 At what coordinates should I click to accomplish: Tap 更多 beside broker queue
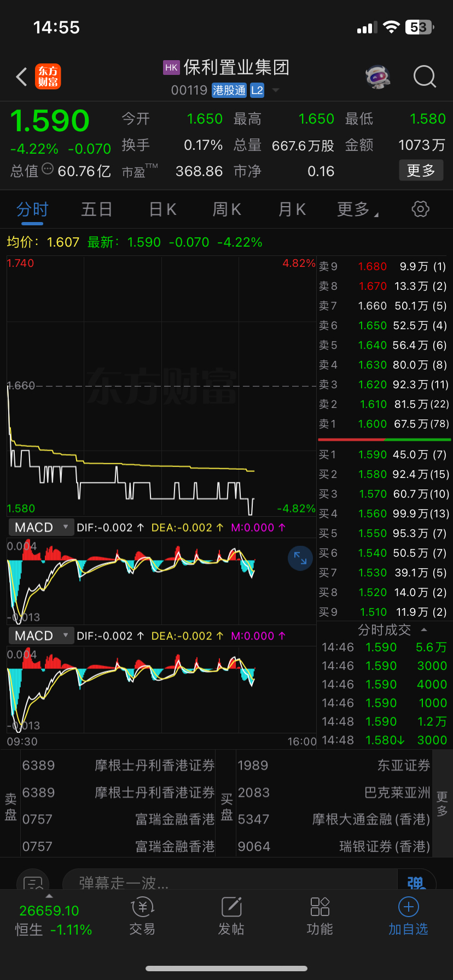click(x=442, y=804)
